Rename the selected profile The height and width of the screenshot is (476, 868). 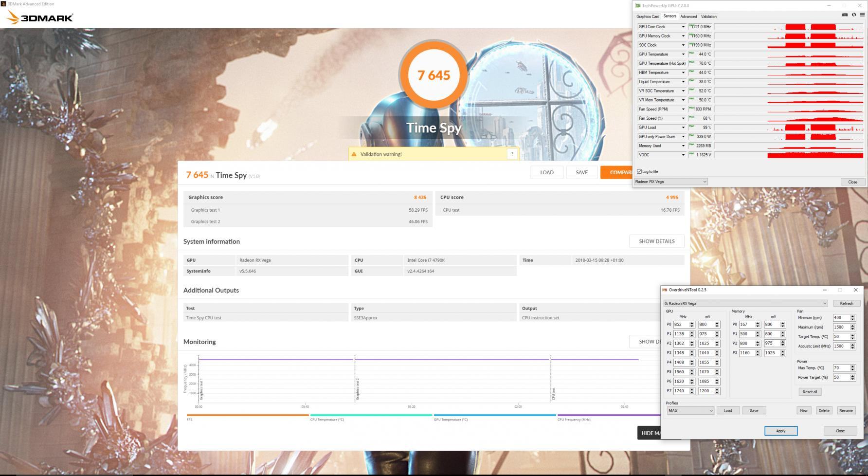846,411
